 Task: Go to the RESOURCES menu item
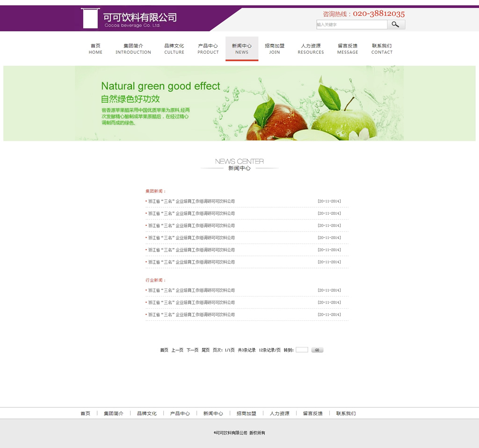coord(311,49)
